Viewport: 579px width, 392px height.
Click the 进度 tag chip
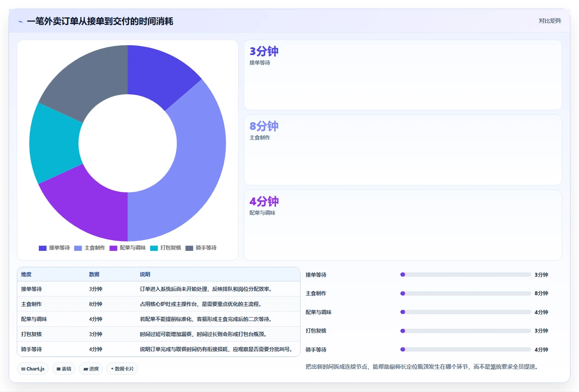pos(91,369)
